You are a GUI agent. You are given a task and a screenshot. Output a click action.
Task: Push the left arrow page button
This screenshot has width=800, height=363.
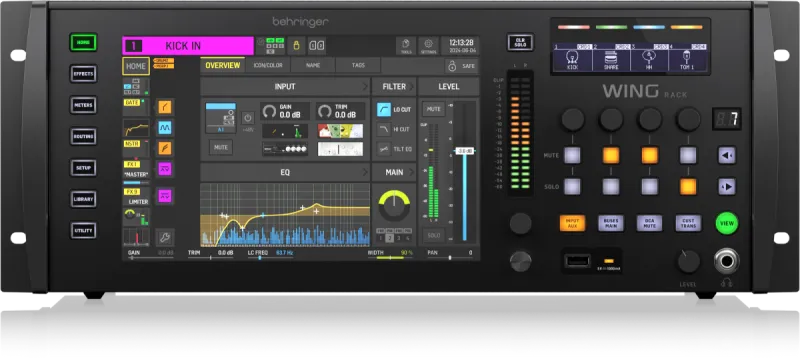[727, 155]
